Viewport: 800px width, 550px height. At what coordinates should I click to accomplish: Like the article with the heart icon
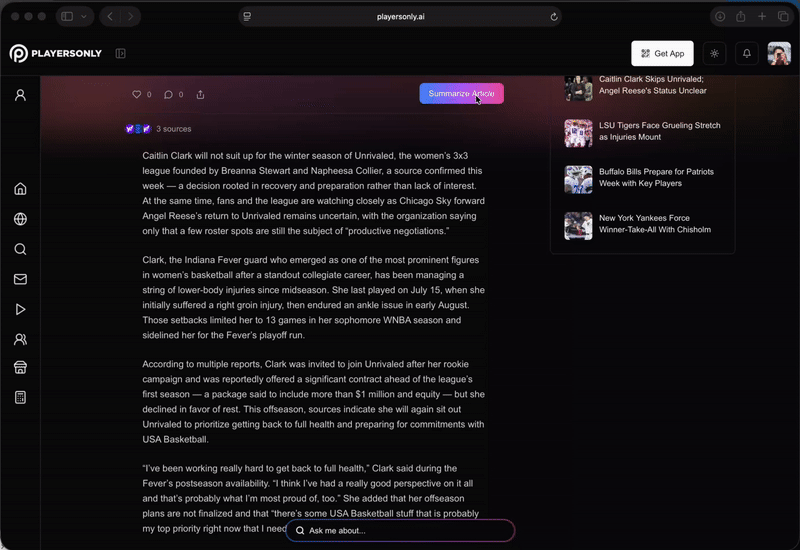137,95
